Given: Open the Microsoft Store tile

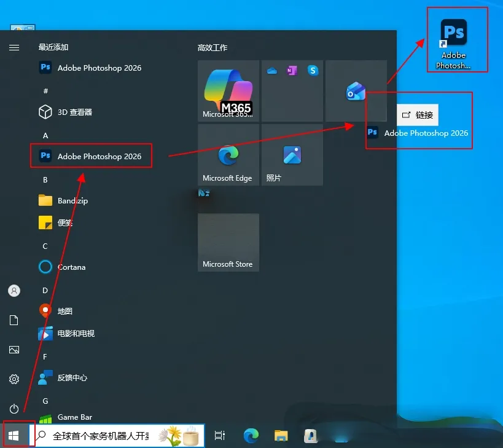Looking at the screenshot, I should point(228,242).
